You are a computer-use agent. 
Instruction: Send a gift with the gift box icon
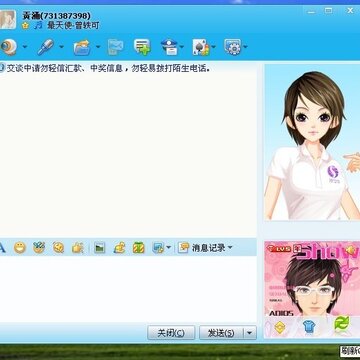pos(139,248)
